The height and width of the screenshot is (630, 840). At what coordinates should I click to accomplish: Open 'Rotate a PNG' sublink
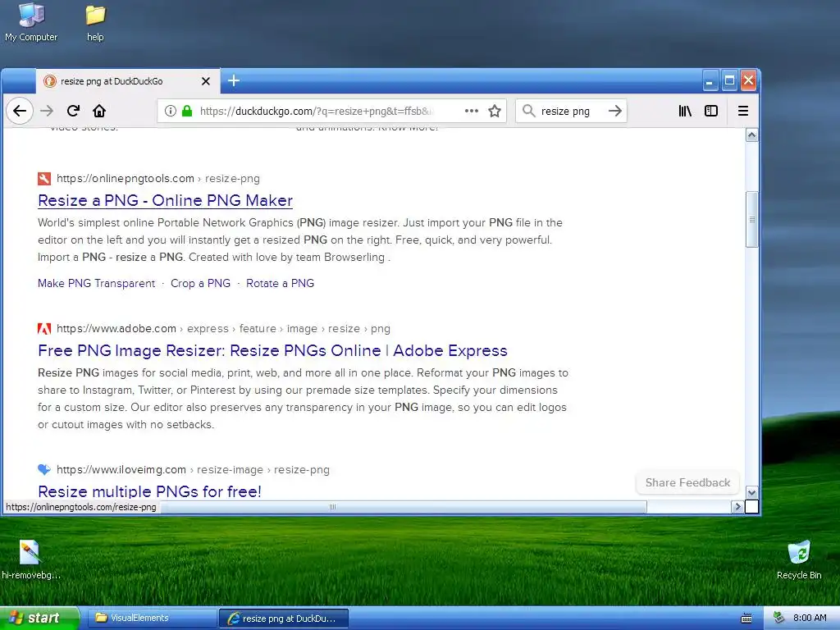pyautogui.click(x=281, y=283)
